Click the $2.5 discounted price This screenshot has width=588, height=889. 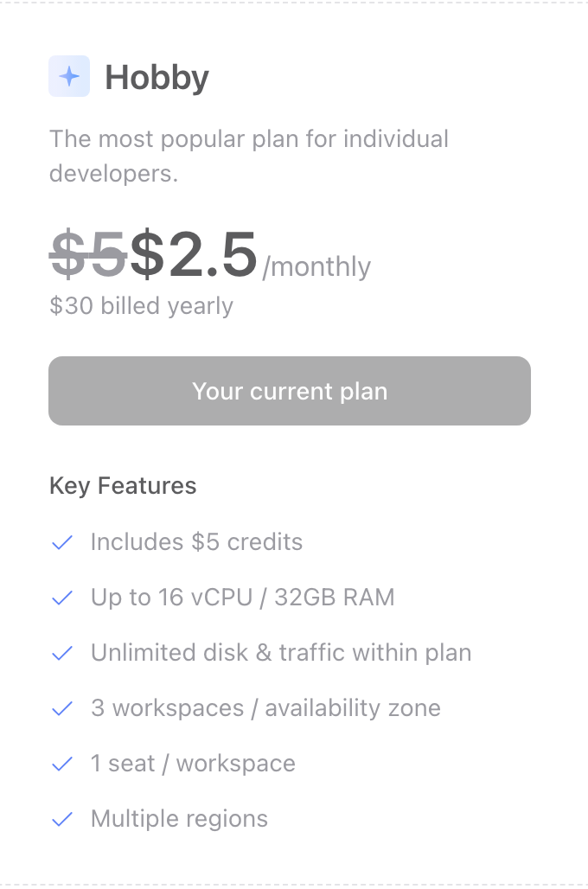tap(194, 253)
